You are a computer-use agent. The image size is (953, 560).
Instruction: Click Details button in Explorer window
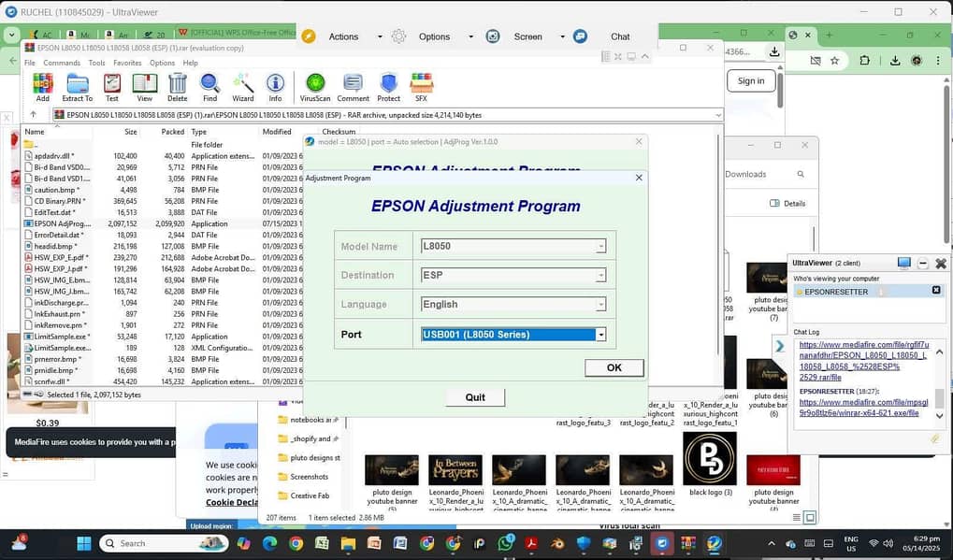click(787, 204)
